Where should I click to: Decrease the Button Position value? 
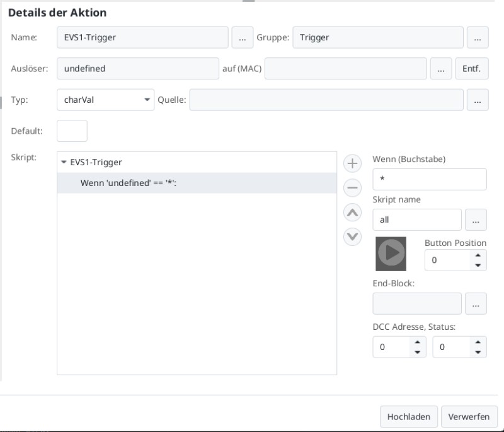(x=478, y=265)
